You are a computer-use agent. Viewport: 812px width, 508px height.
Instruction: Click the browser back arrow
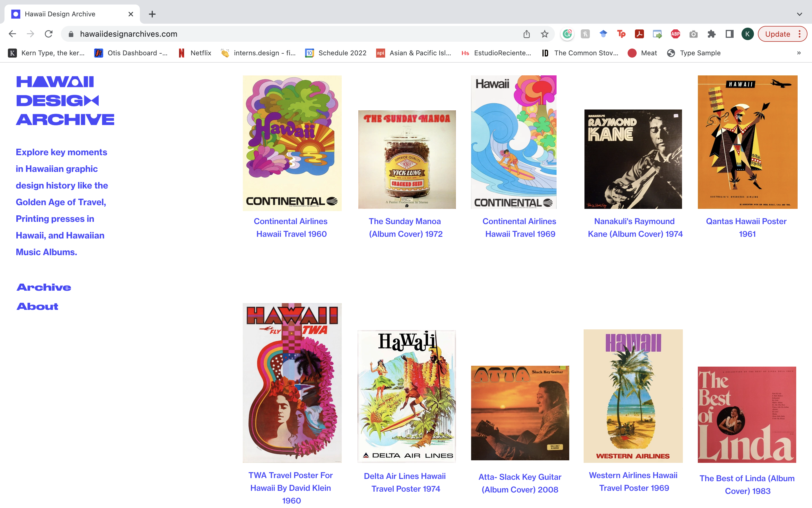click(12, 34)
